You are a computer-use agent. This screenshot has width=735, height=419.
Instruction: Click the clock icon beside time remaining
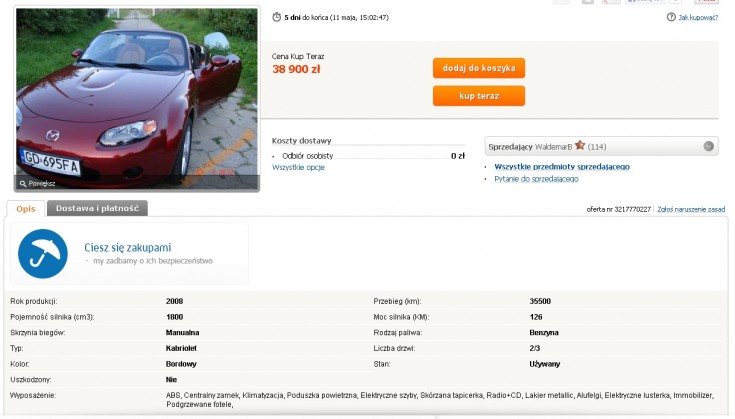click(x=277, y=17)
